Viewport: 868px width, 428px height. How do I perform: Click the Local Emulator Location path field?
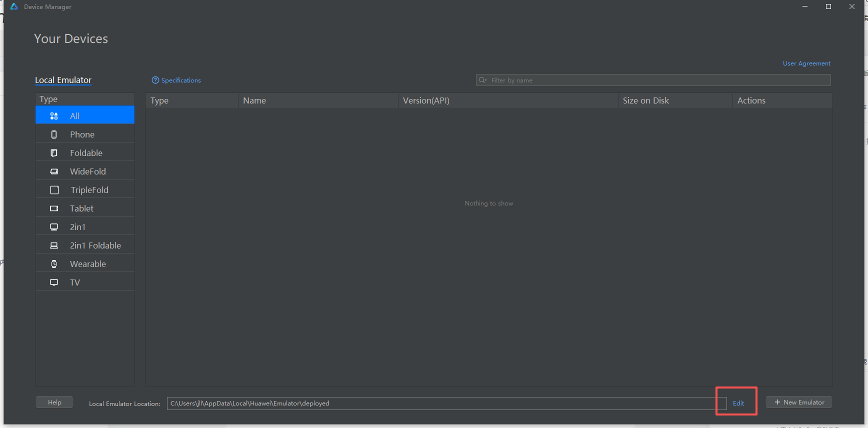[447, 403]
